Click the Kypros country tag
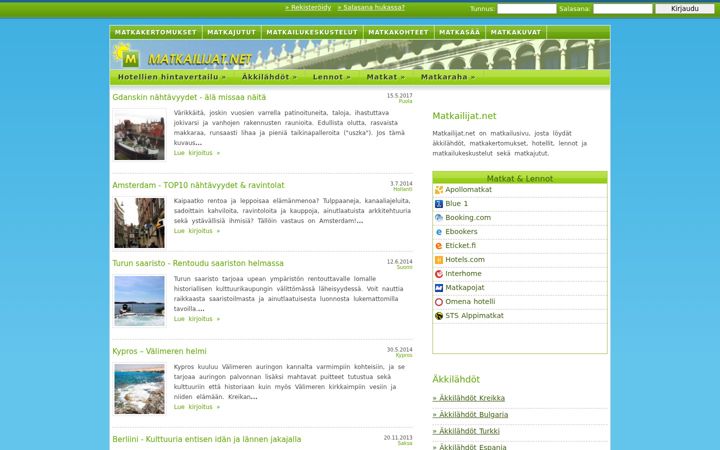The image size is (720, 450). click(404, 355)
